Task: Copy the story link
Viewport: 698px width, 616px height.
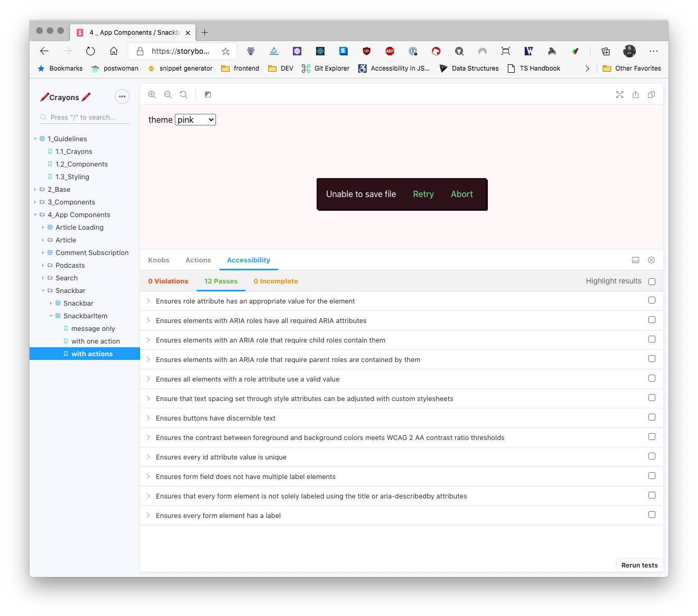Action: 651,94
